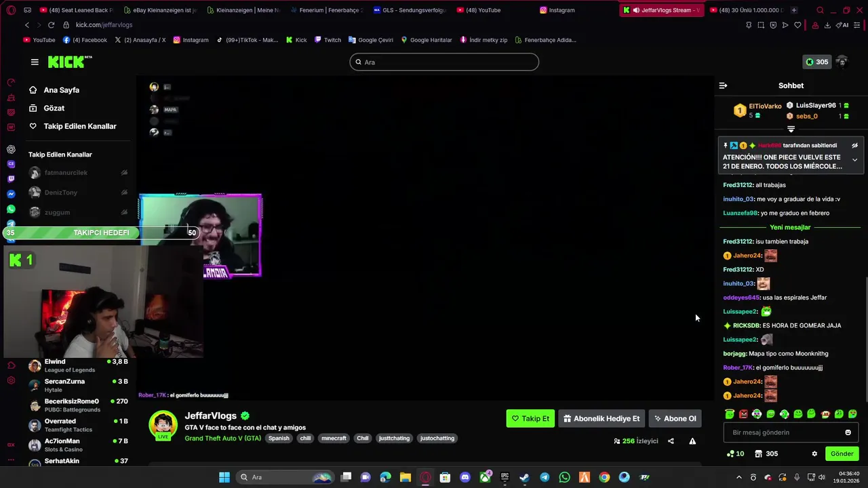Click the channel points icon showing 10
This screenshot has height=488, width=868.
point(735,453)
